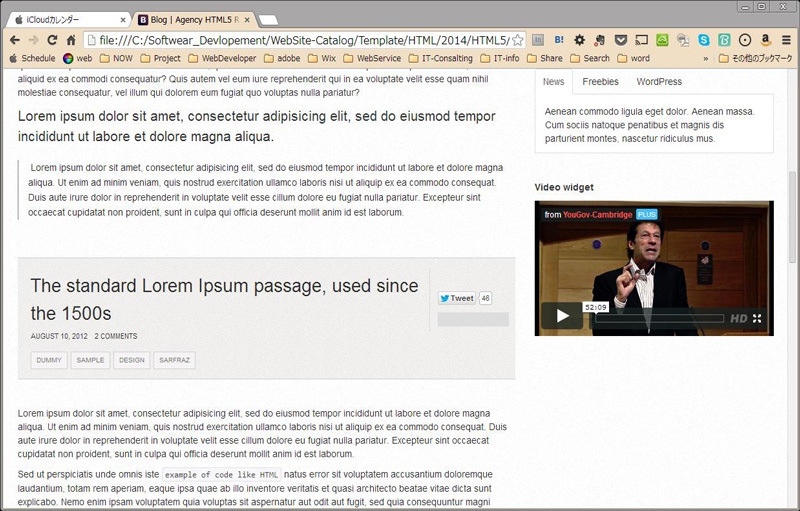Image resolution: width=800 pixels, height=511 pixels.
Task: Open the Share bookmark folder
Action: tap(544, 58)
